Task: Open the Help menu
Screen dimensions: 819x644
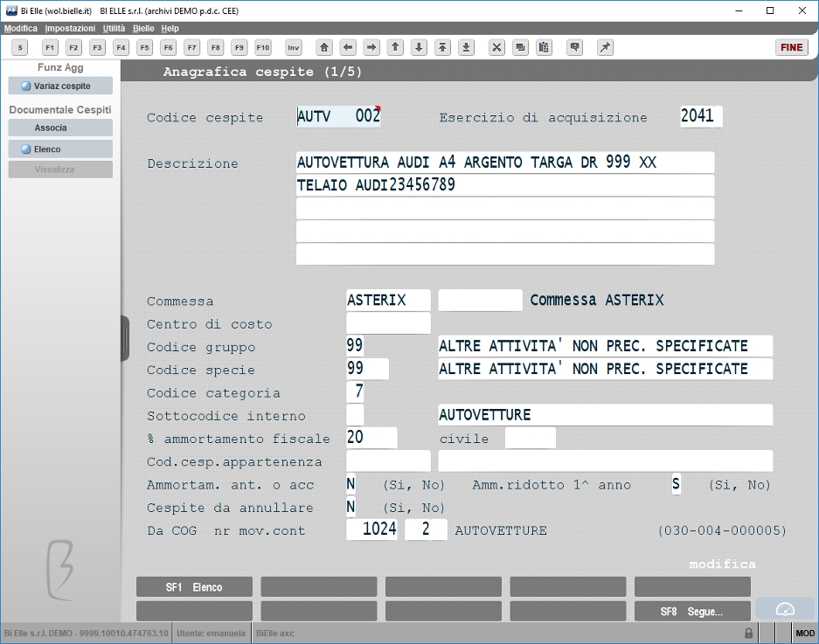Action: tap(170, 28)
